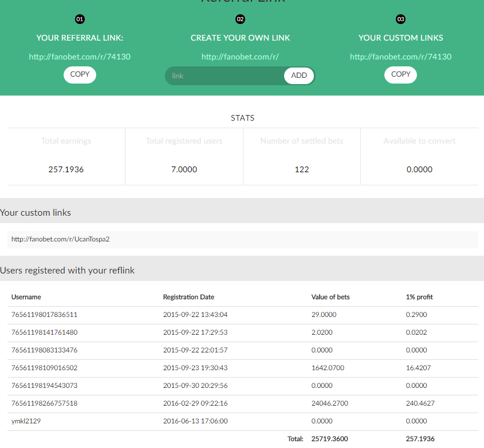The image size is (484, 448).
Task: Click the YOUR REFERRAL LINK: heading
Action: point(80,38)
